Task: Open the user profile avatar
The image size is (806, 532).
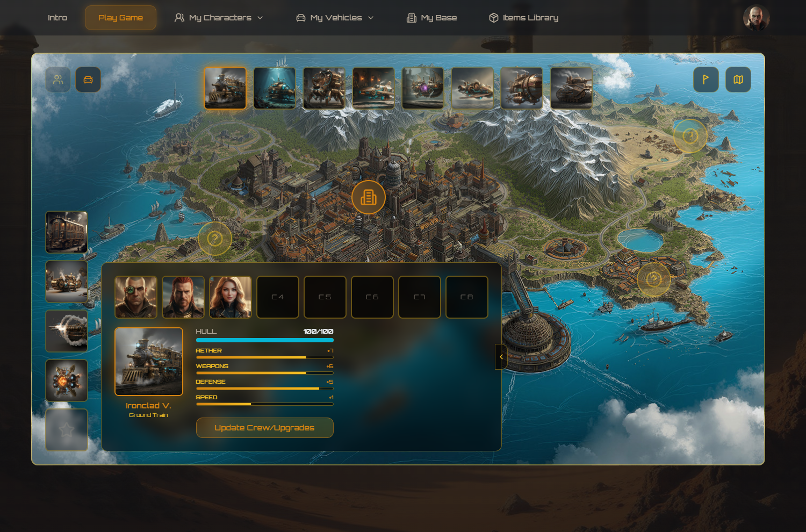Action: click(x=756, y=18)
